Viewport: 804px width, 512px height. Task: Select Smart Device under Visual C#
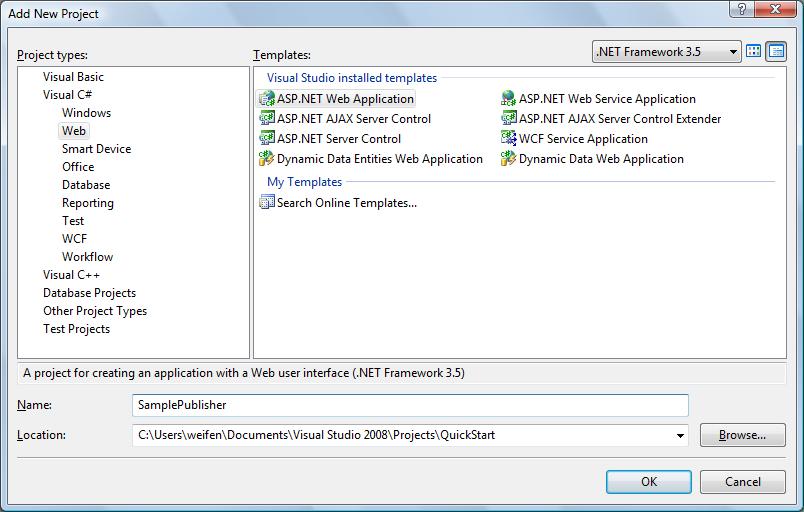click(x=96, y=149)
